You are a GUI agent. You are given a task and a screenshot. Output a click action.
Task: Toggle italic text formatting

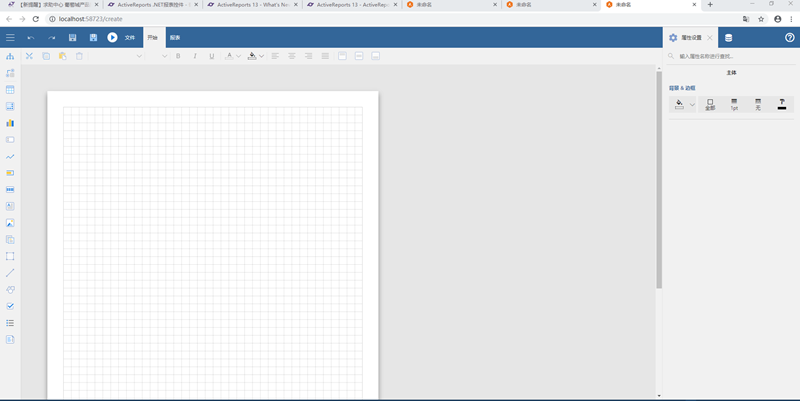pyautogui.click(x=195, y=56)
